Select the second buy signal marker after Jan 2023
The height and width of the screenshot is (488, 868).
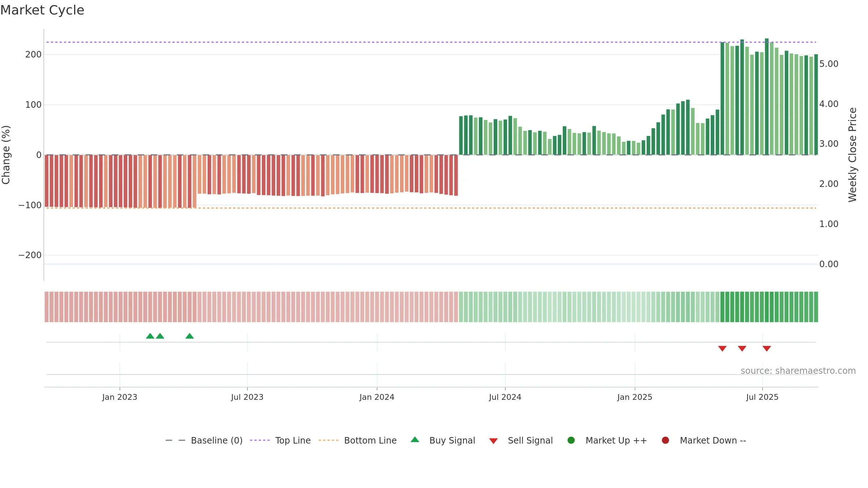(x=160, y=336)
